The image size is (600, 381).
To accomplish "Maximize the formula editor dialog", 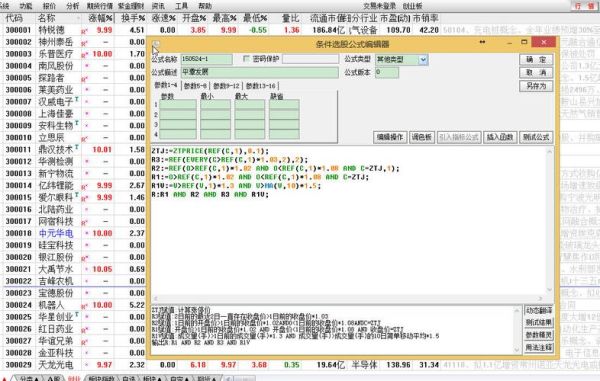I will pyautogui.click(x=524, y=42).
